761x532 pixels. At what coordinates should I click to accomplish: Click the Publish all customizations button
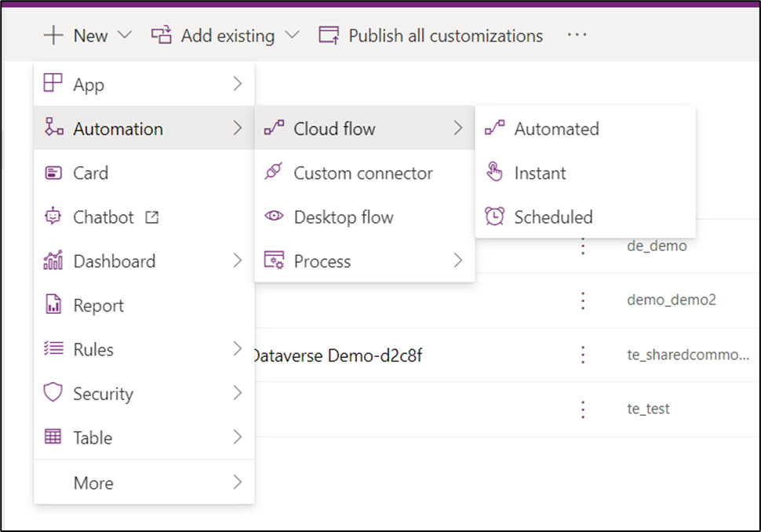[430, 35]
